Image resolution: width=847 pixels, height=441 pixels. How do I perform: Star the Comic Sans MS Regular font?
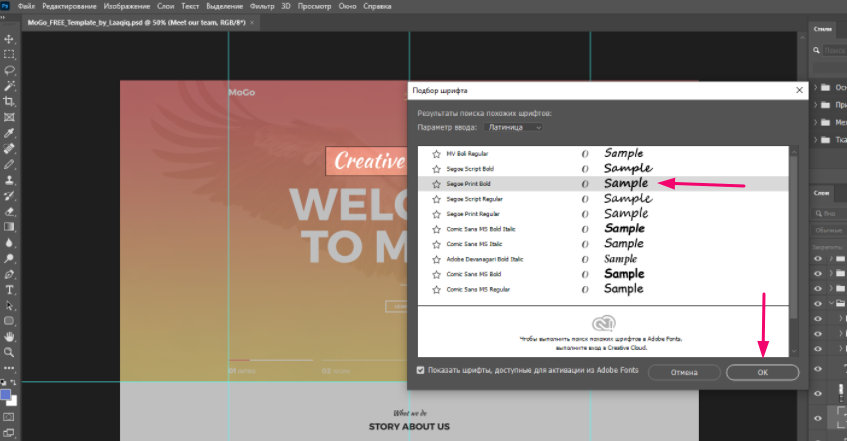pos(436,289)
